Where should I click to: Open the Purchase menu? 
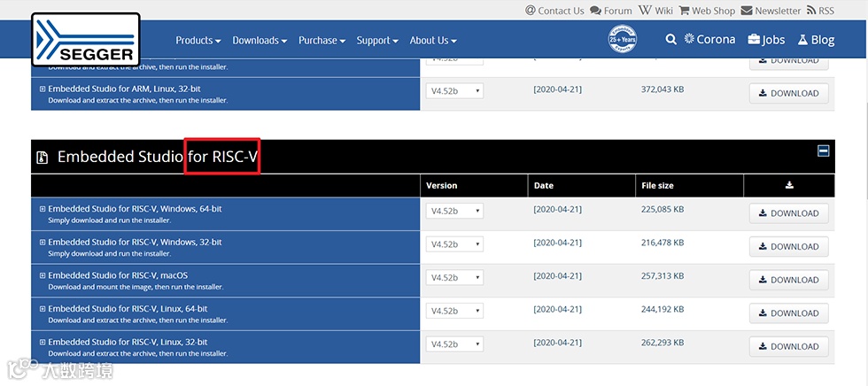pos(322,41)
